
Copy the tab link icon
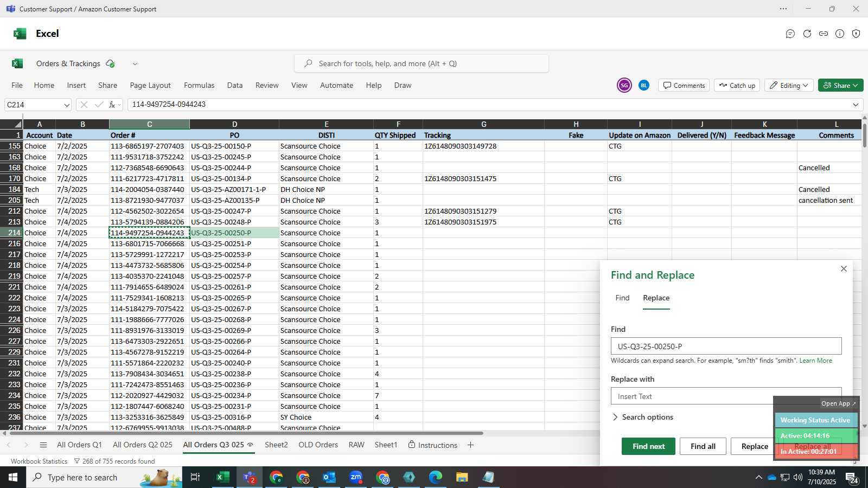[824, 34]
